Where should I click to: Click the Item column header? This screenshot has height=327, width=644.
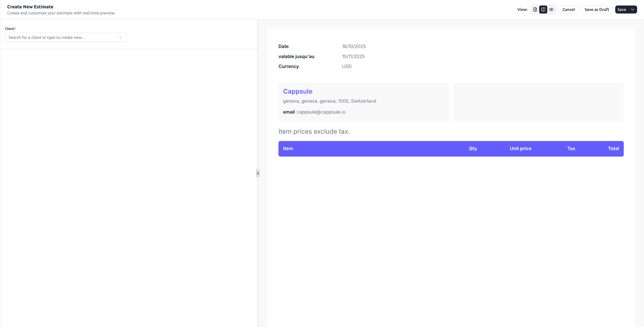pyautogui.click(x=288, y=148)
